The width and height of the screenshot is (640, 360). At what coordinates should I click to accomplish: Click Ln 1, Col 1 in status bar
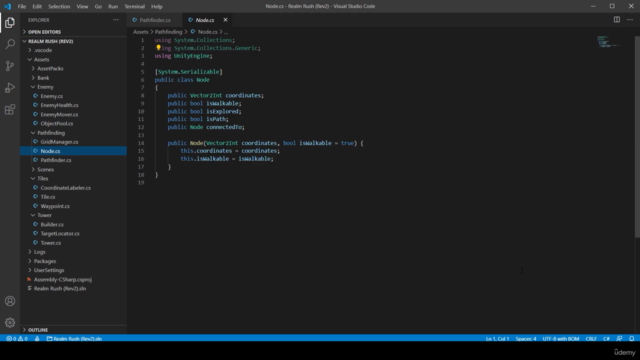[x=497, y=339]
